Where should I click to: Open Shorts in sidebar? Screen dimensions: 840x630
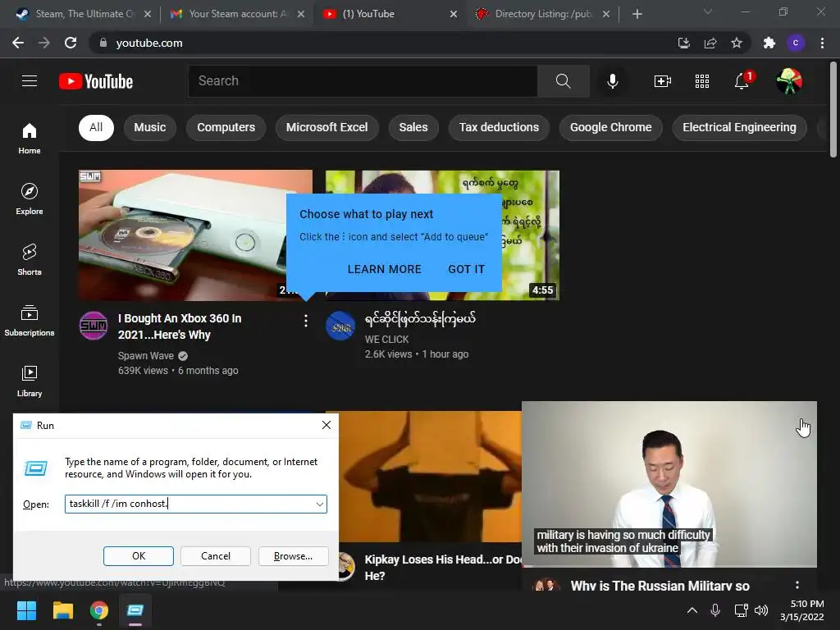[30, 259]
